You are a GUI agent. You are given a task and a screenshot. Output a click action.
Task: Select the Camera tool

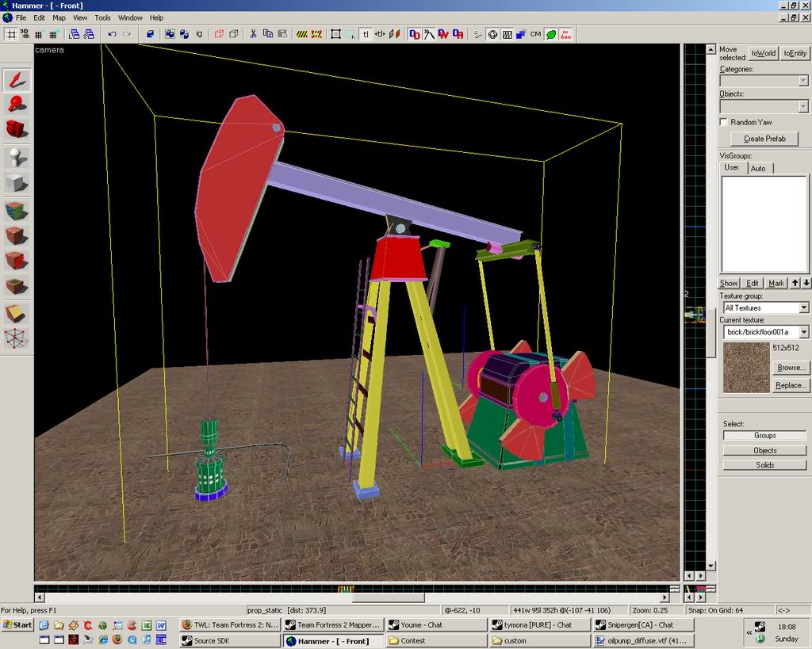click(x=17, y=129)
